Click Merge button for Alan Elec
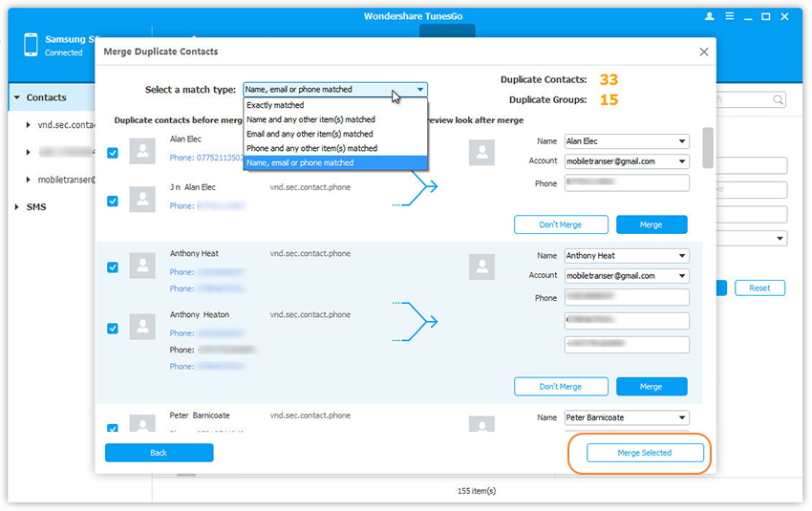The image size is (812, 511). pyautogui.click(x=652, y=224)
